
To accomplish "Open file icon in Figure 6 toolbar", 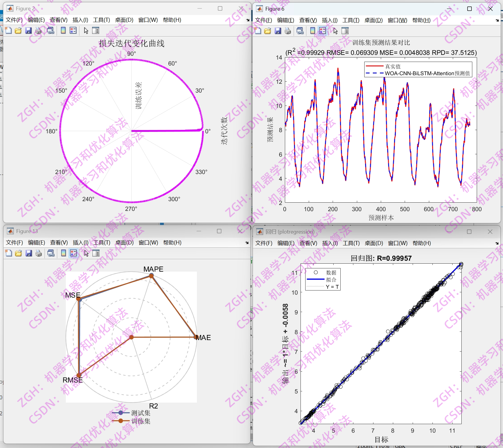I will 267,31.
